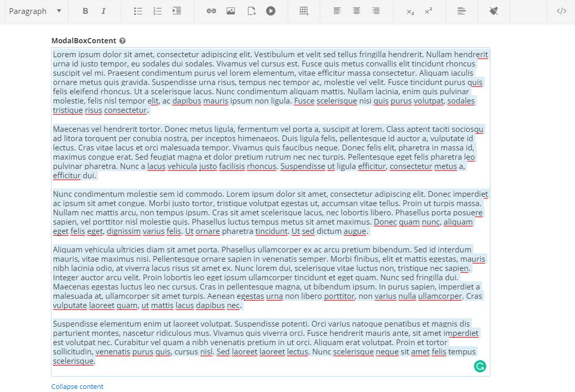Click the insert file icon

251,11
